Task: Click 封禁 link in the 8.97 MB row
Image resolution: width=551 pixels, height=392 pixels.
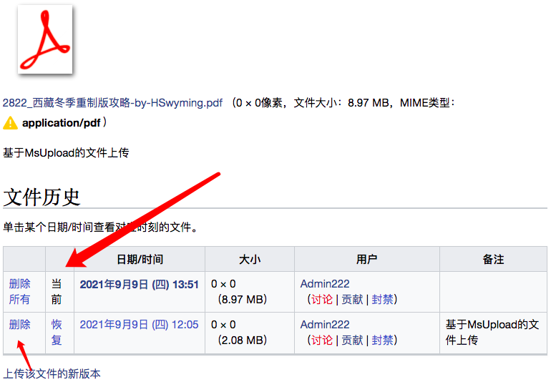Action: pos(383,299)
